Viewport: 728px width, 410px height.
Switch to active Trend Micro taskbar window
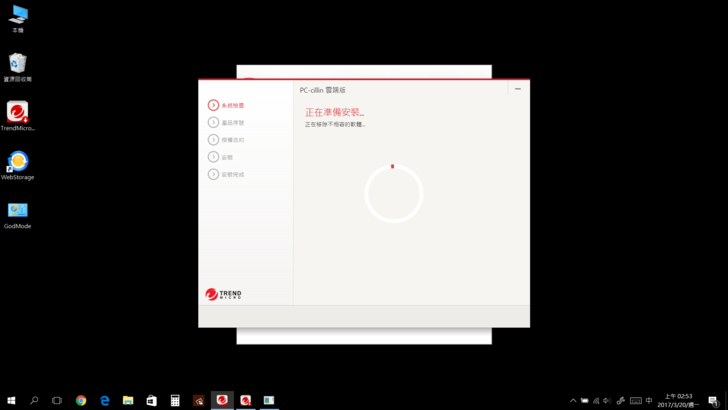point(222,400)
